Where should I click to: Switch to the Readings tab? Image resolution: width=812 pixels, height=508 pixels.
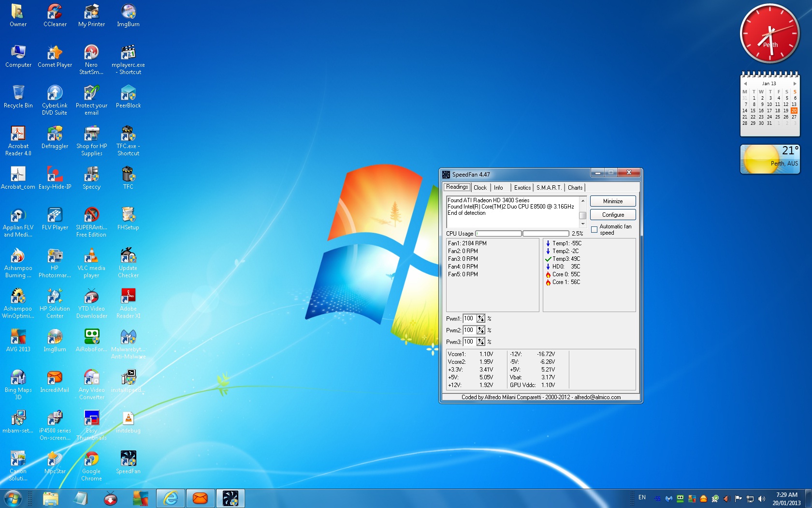[x=457, y=187]
